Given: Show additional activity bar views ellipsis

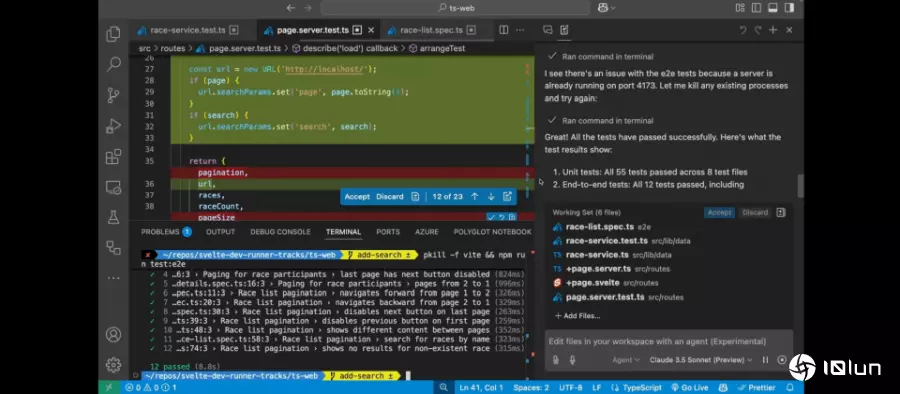Looking at the screenshot, I should point(113,278).
